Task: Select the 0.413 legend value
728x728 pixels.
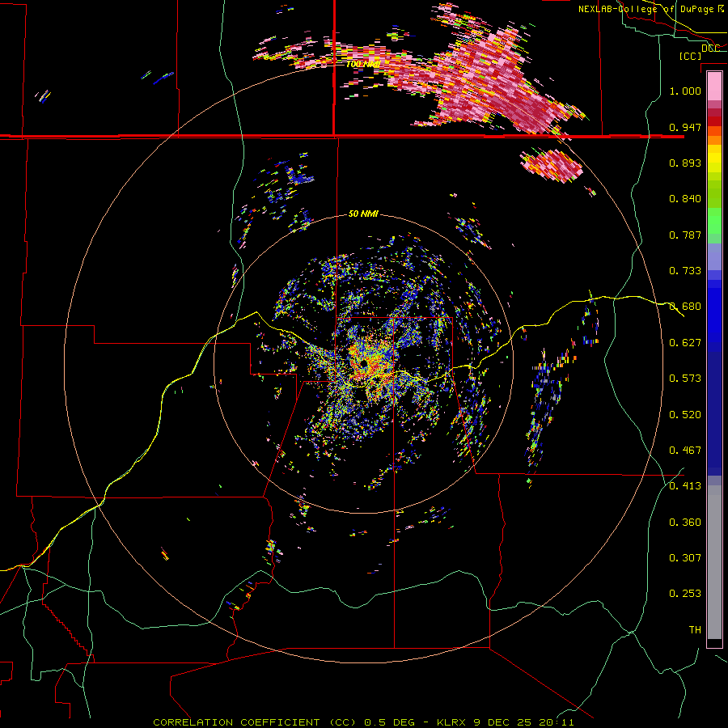Action: click(685, 486)
